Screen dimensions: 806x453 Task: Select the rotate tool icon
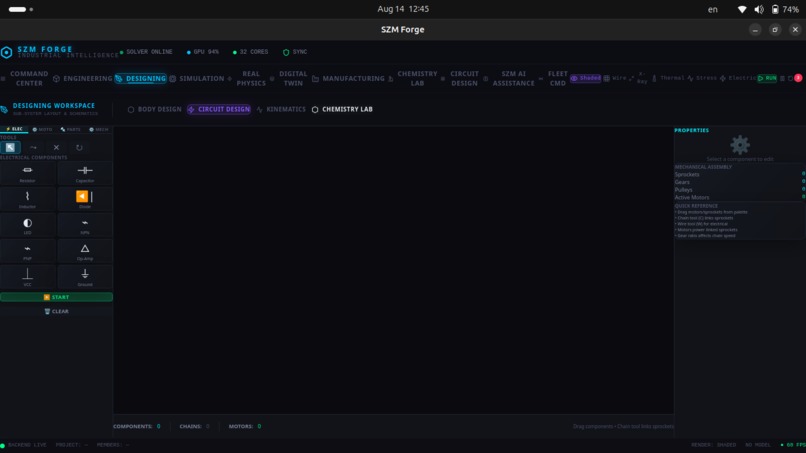79,148
